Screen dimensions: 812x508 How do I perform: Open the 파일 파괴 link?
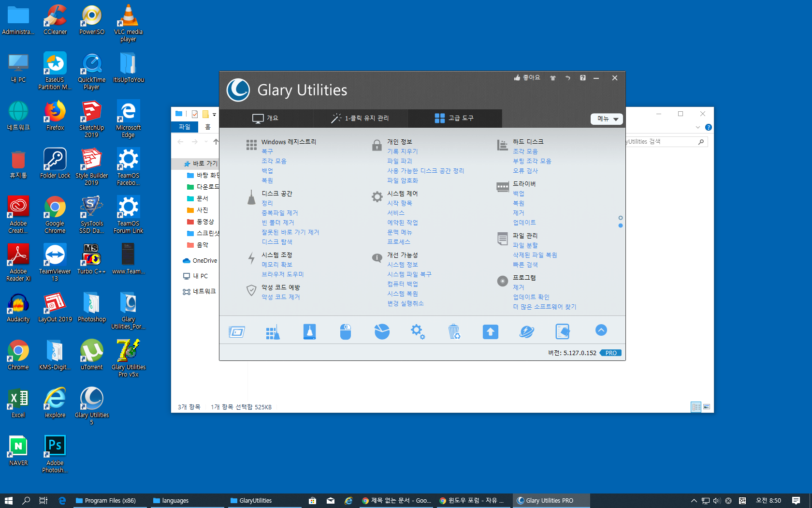point(400,161)
